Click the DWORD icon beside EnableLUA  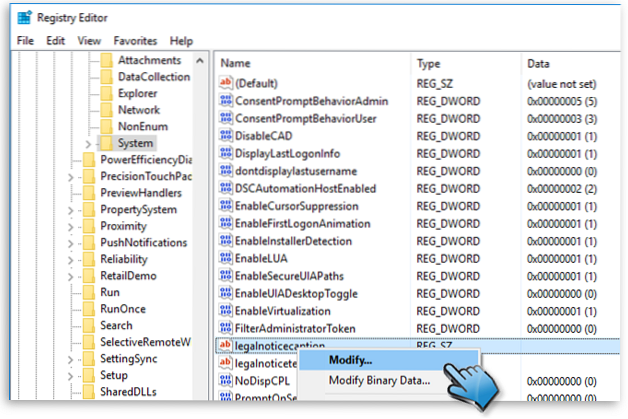click(x=225, y=257)
